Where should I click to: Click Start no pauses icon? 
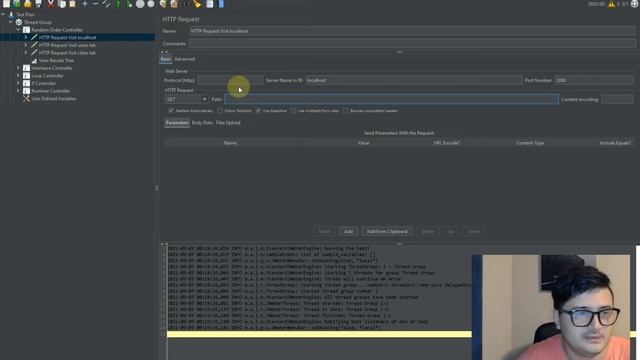[x=129, y=4]
